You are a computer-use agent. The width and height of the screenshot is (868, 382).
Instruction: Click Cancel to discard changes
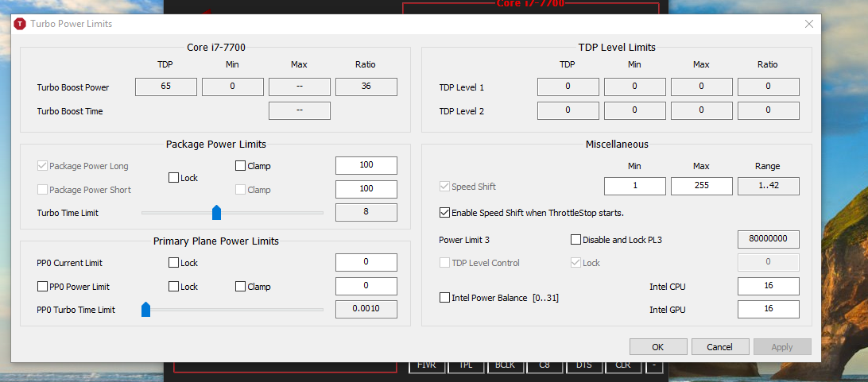tap(719, 346)
